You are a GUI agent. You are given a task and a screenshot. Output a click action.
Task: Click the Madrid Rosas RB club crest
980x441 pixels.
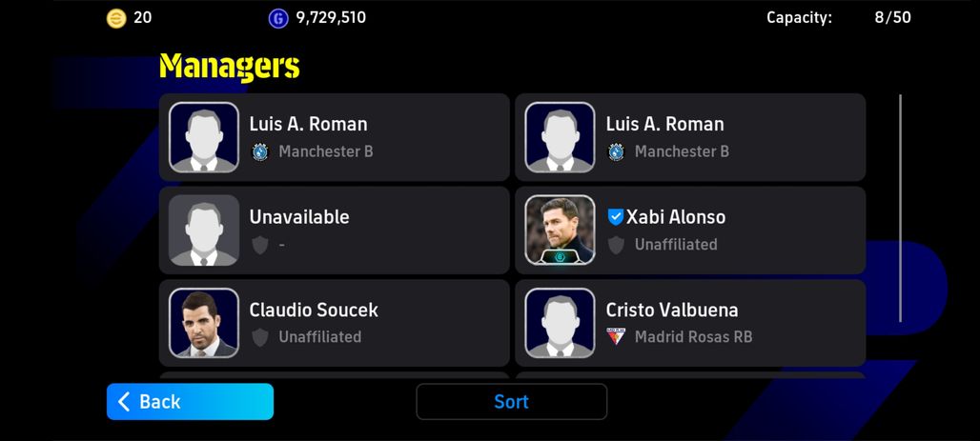[x=616, y=336]
